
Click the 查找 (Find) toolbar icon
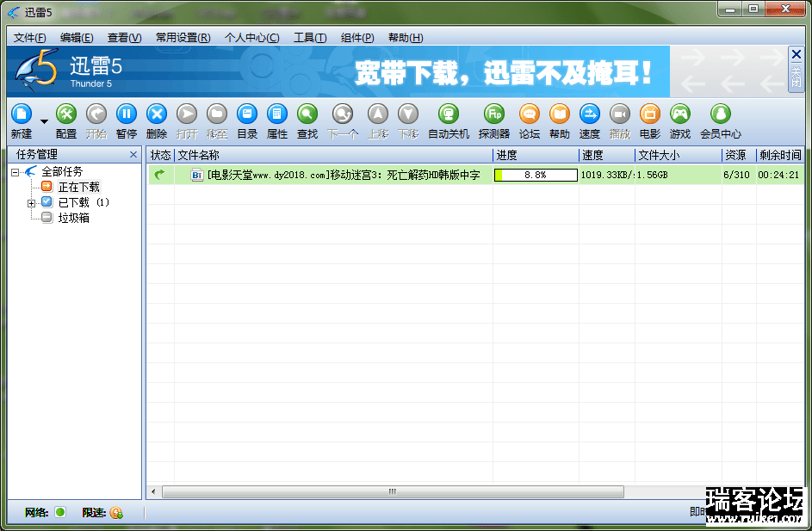307,114
